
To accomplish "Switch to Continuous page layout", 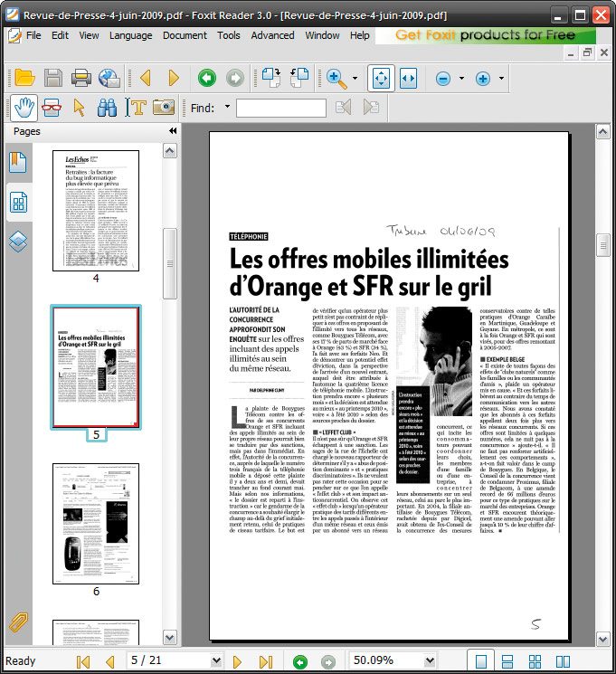I will click(507, 661).
